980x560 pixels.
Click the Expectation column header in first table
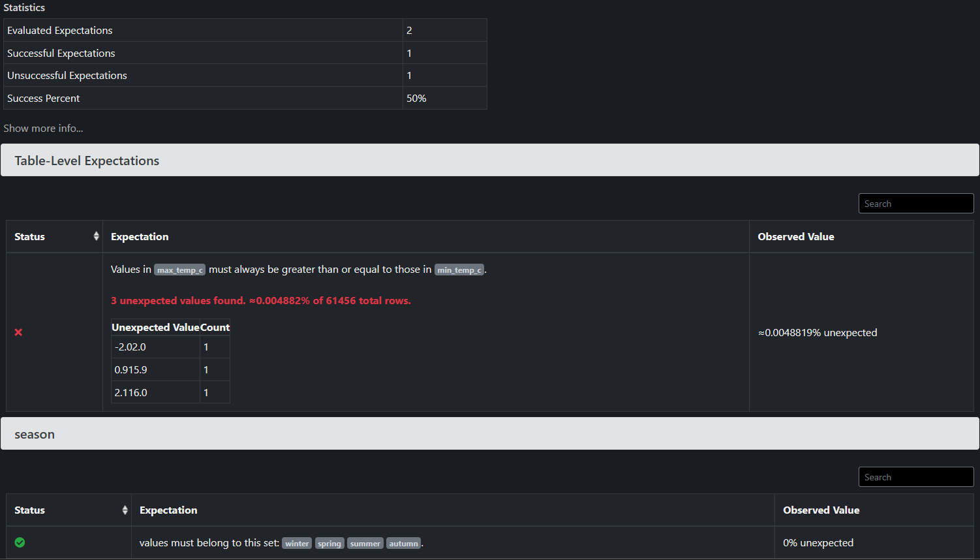pos(140,236)
